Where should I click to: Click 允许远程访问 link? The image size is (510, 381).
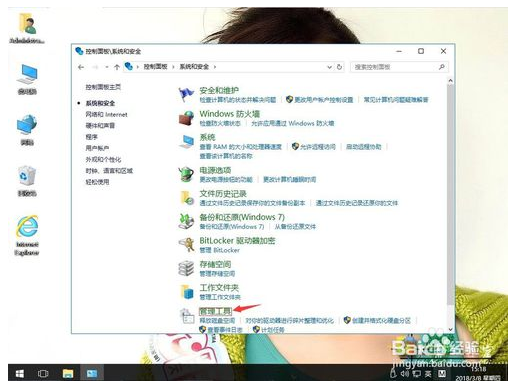pos(317,147)
